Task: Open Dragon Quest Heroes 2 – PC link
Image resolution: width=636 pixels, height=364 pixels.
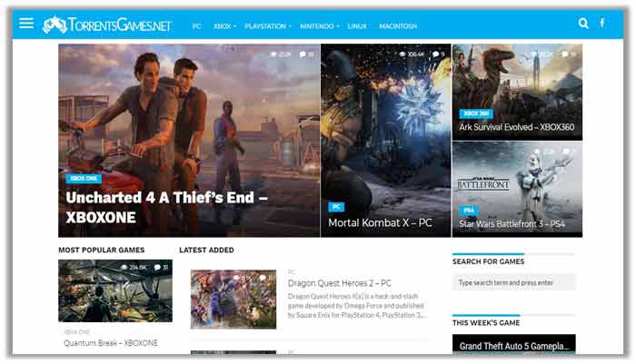Action: [x=340, y=283]
